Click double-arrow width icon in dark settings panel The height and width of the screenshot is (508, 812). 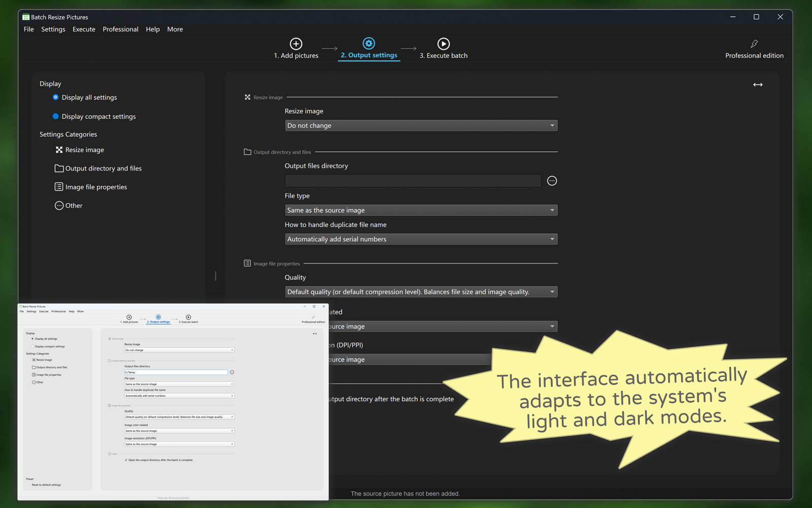[758, 85]
